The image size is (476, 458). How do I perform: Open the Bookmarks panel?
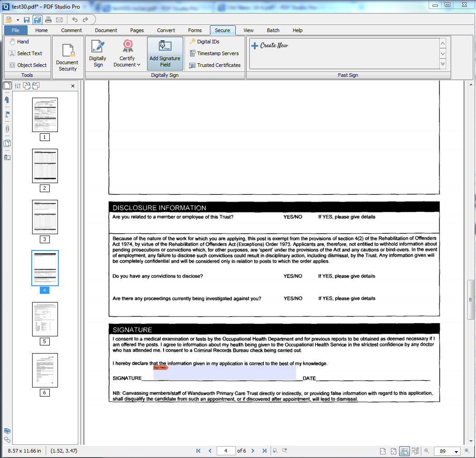(7, 100)
